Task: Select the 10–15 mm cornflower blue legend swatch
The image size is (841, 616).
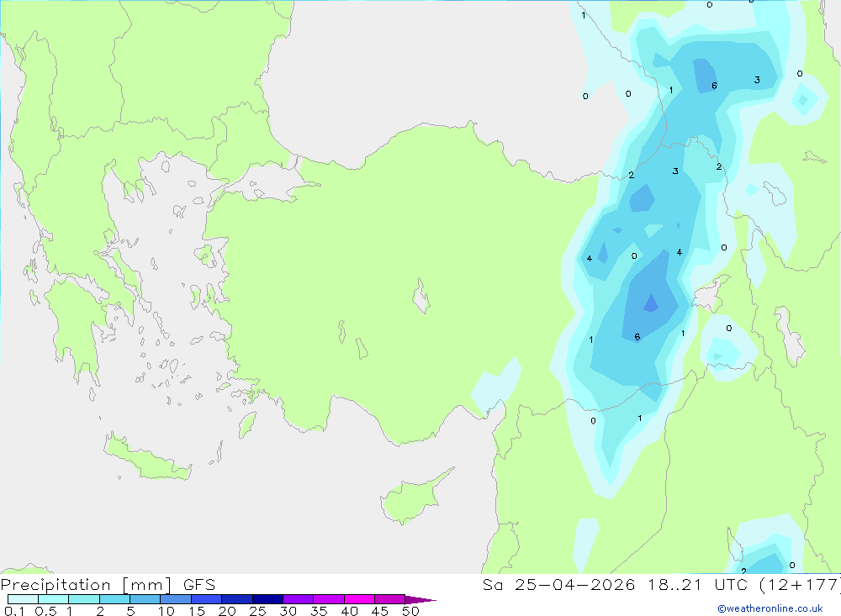Action: (x=176, y=599)
